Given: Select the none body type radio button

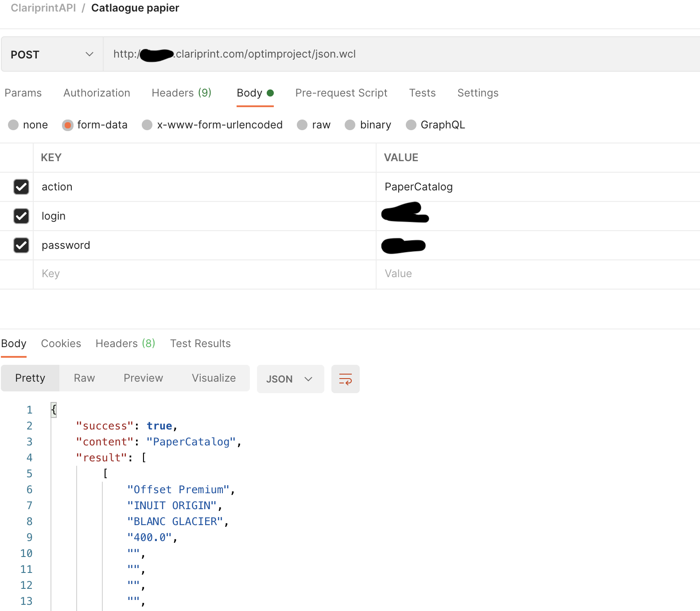Looking at the screenshot, I should (13, 125).
